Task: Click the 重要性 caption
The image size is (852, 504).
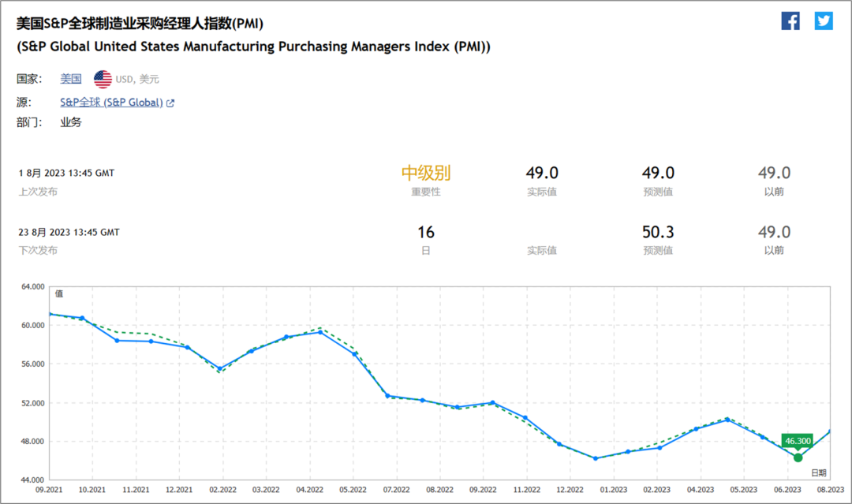Action: (x=426, y=192)
